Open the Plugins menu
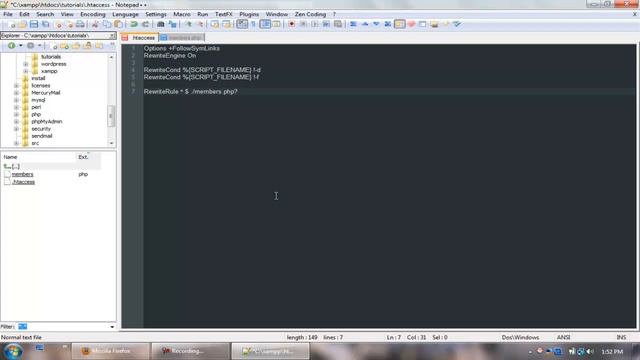This screenshot has height=360, width=640. [x=249, y=14]
